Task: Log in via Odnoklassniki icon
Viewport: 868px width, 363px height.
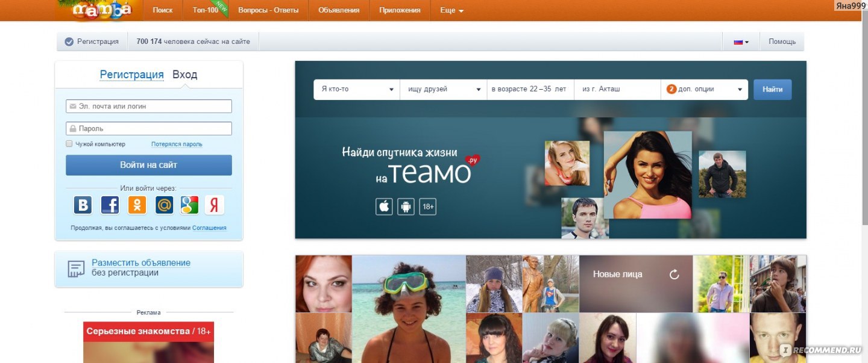Action: coord(137,205)
